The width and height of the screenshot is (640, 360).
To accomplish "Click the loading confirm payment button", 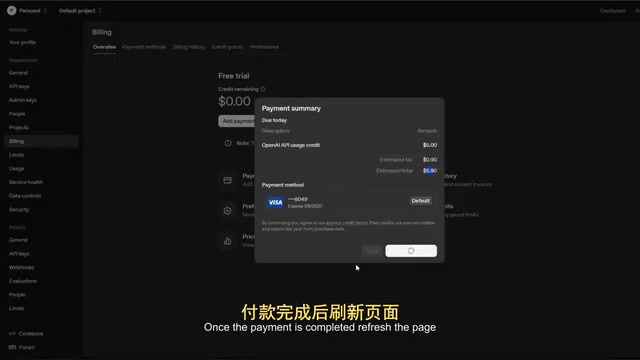I will (x=411, y=251).
